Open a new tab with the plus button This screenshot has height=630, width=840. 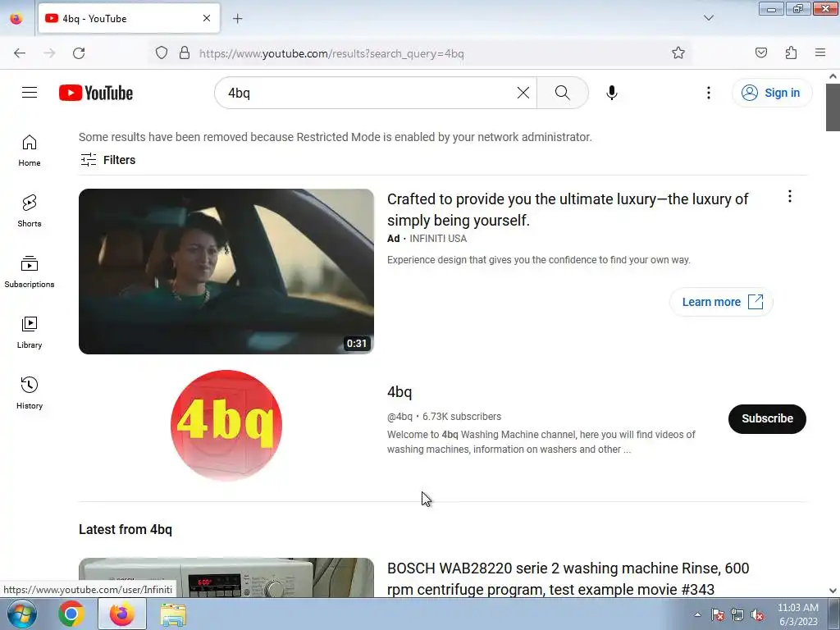pos(237,19)
